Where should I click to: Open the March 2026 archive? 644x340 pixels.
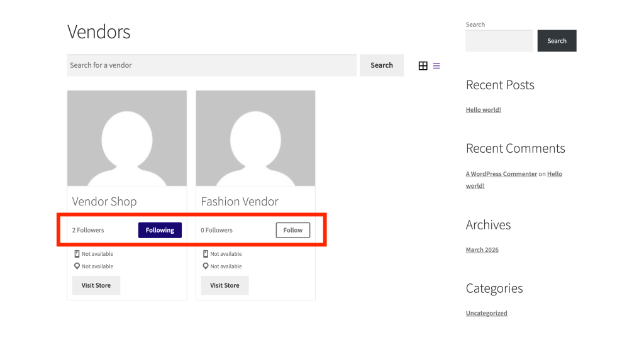tap(482, 250)
